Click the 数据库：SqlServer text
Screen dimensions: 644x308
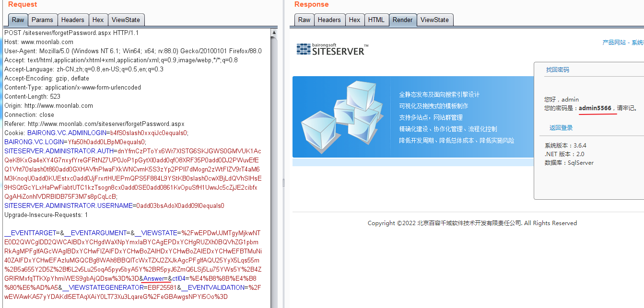569,162
